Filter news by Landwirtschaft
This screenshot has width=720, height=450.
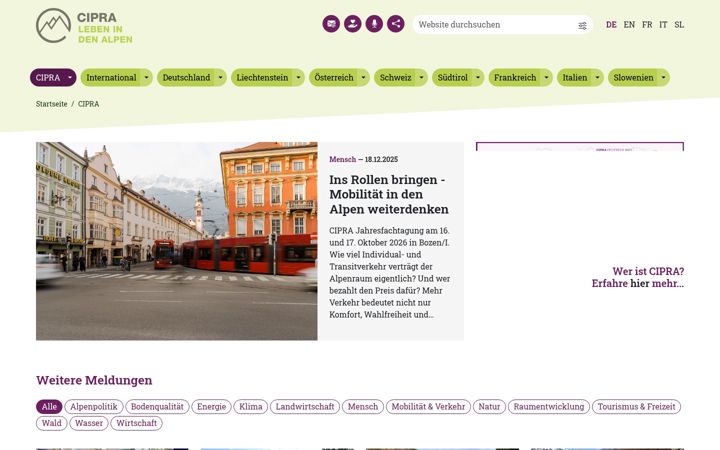point(305,406)
